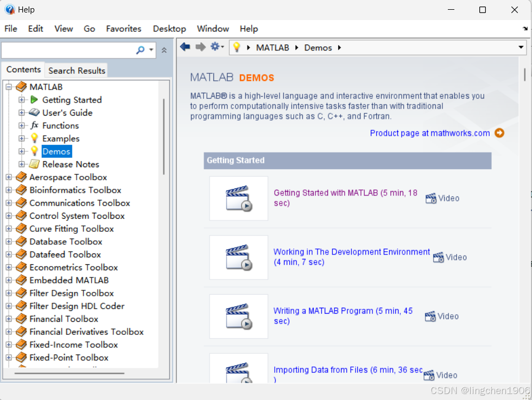
Task: Open Product page at mathworks.com link
Action: pos(430,133)
